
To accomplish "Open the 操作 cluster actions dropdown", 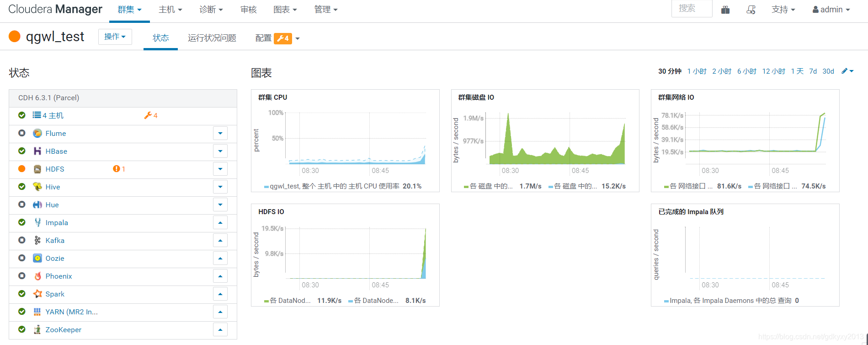I will (x=115, y=37).
